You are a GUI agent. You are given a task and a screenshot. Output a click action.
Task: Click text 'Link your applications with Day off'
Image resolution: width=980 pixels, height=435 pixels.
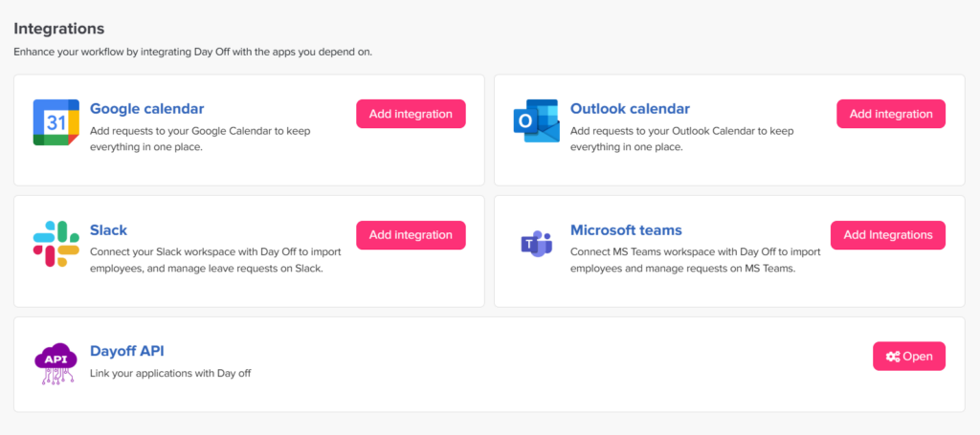[170, 373]
